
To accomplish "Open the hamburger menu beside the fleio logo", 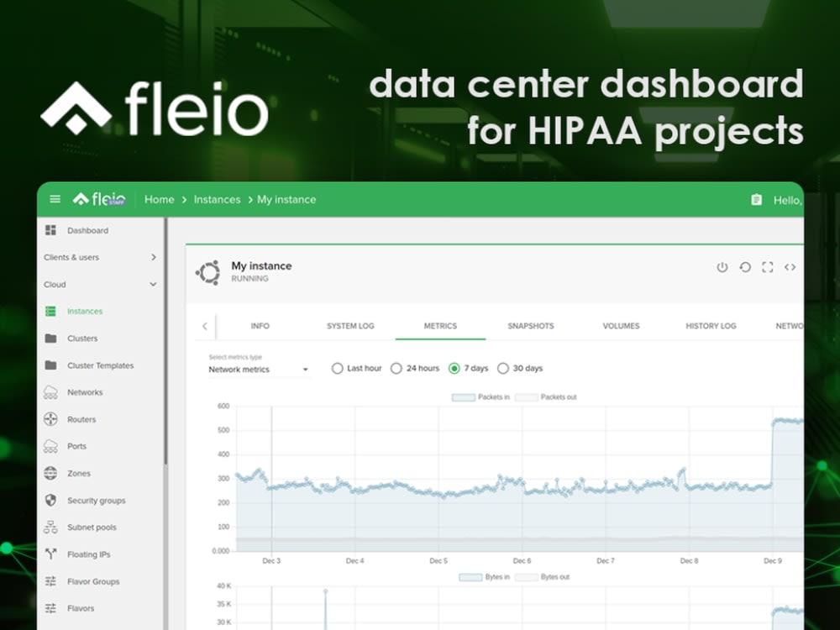I will point(55,199).
